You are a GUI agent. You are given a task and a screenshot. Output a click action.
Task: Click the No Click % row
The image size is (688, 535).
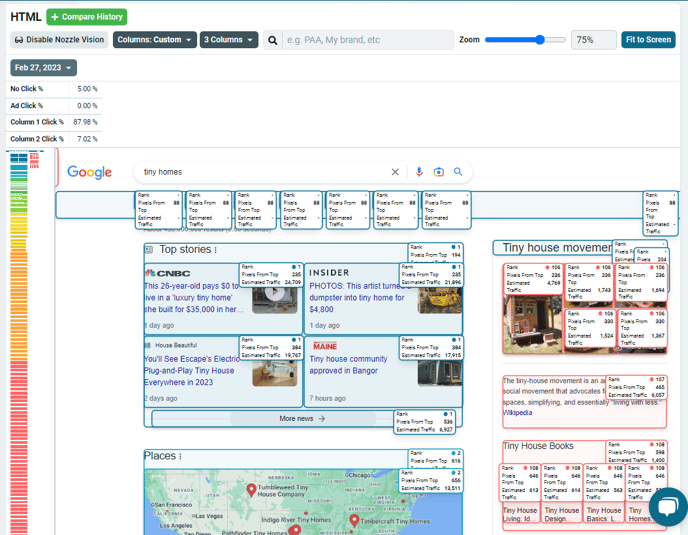click(x=54, y=89)
